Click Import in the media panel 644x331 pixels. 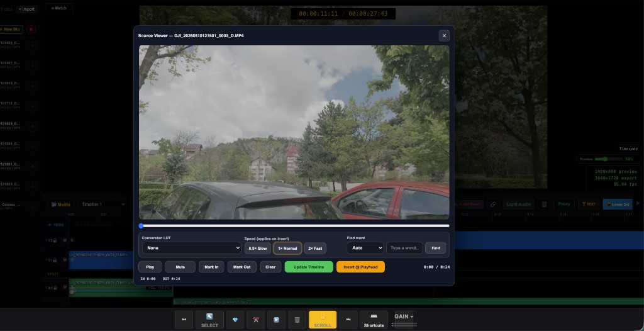click(26, 9)
